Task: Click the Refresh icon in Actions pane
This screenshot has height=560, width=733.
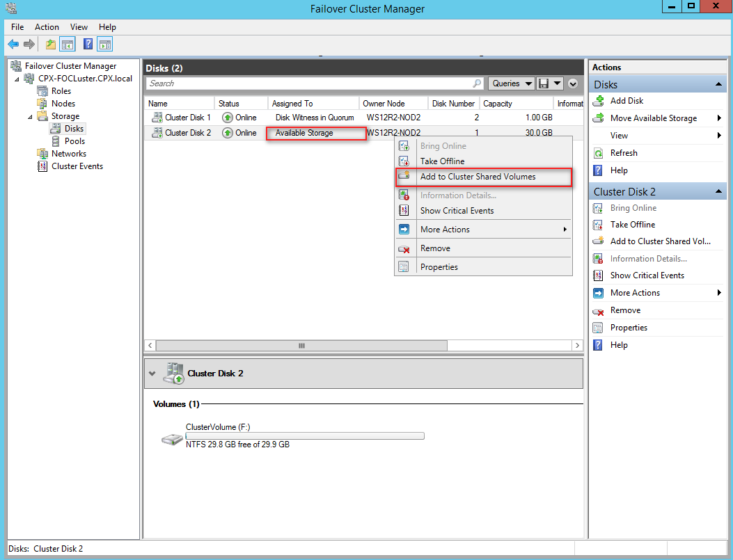Action: point(598,153)
